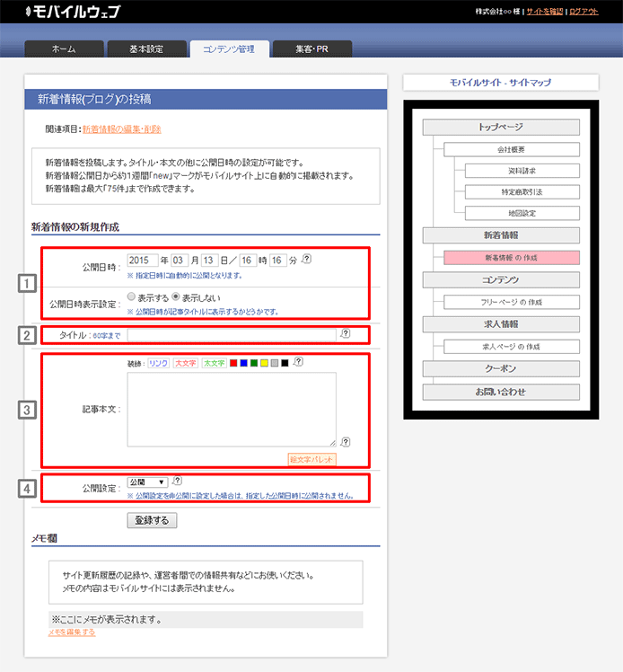Click the リンク decoration button
The image size is (623, 672).
pos(158,363)
